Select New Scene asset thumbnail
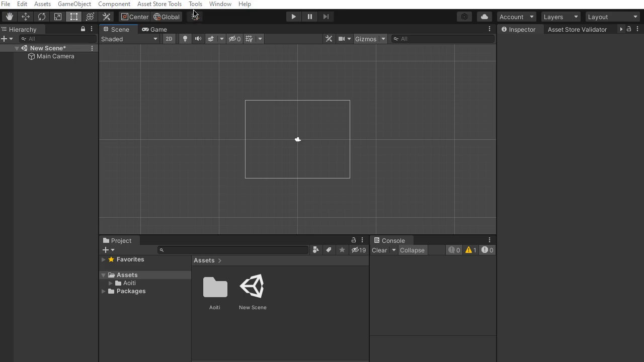 tap(252, 287)
